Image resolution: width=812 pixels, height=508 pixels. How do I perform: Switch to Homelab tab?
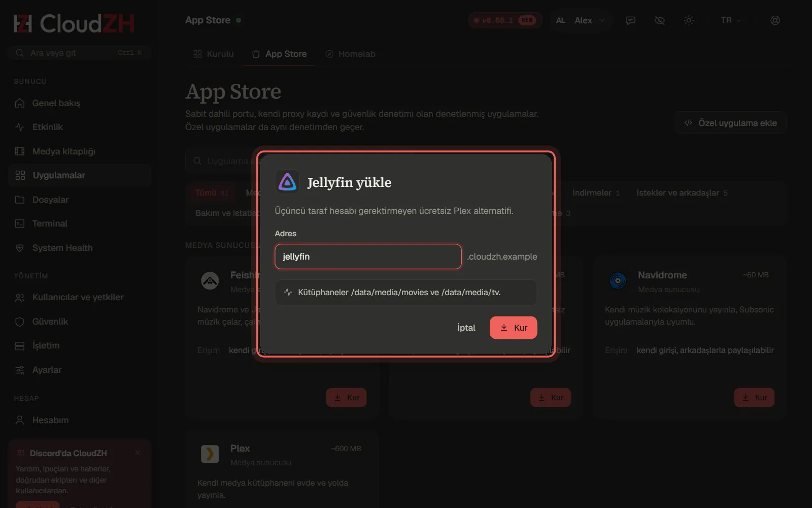tap(350, 54)
